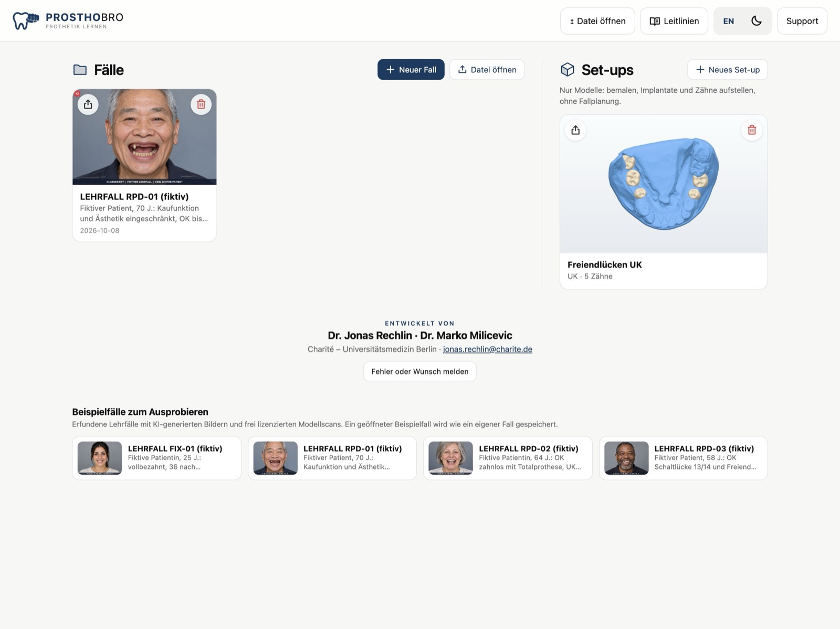840x629 pixels.
Task: Create a new case with Neuer Fall
Action: (411, 70)
